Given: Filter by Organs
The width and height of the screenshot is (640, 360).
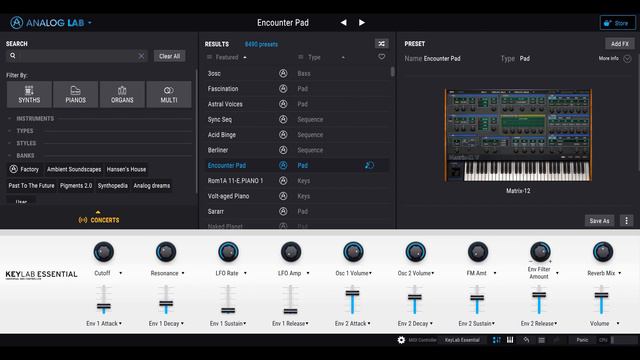Looking at the screenshot, I should pyautogui.click(x=122, y=95).
